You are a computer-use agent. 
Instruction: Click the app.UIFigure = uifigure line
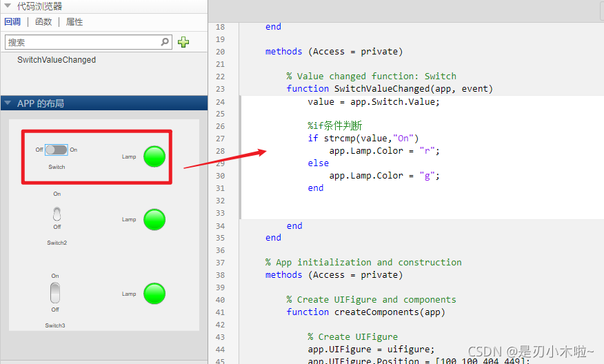(371, 350)
